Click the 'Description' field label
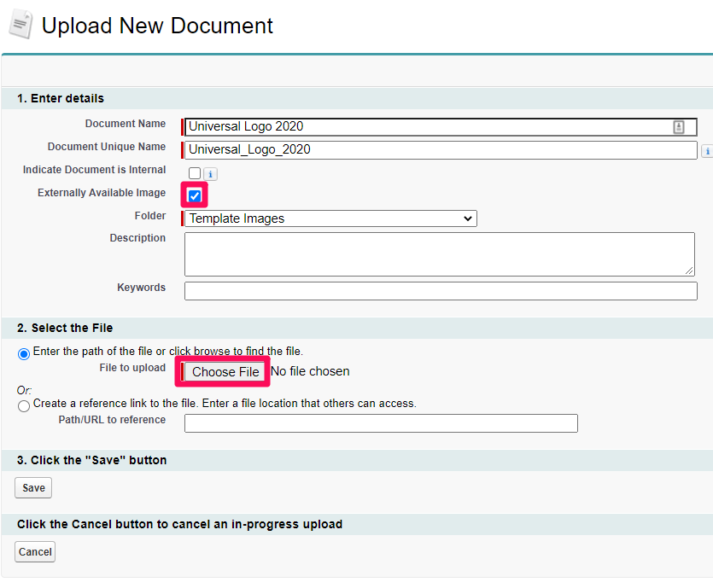Viewport: 713px width, 588px height. [137, 237]
